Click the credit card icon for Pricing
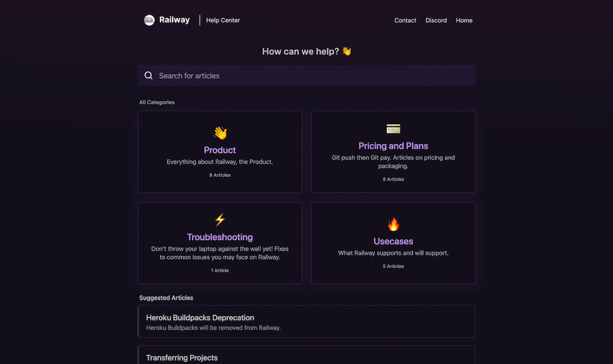613x364 pixels. [x=394, y=129]
